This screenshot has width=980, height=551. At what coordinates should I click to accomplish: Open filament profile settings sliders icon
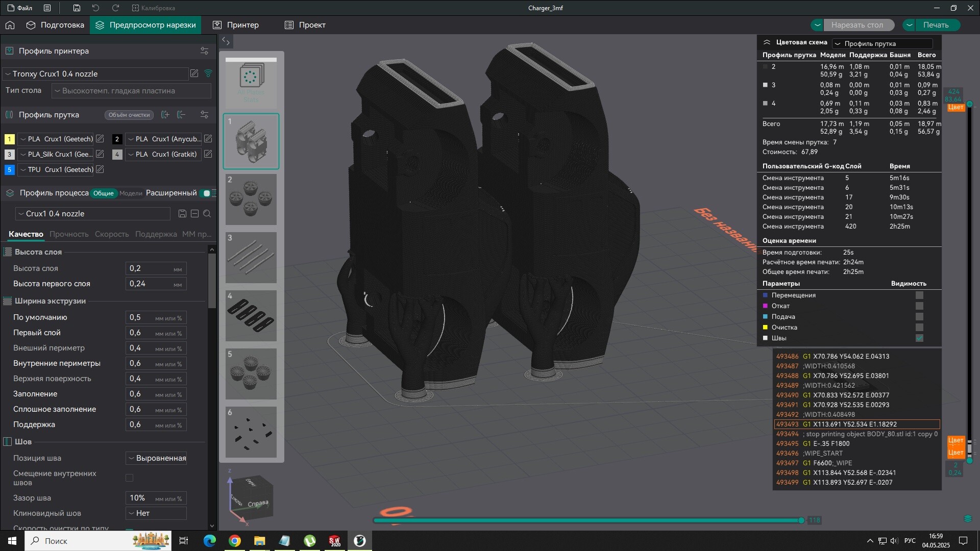pyautogui.click(x=204, y=115)
